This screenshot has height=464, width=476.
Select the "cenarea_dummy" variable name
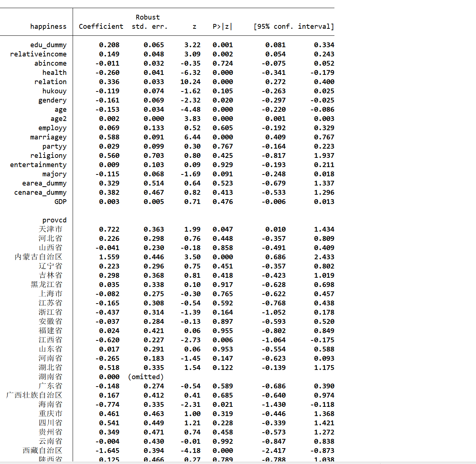40,193
